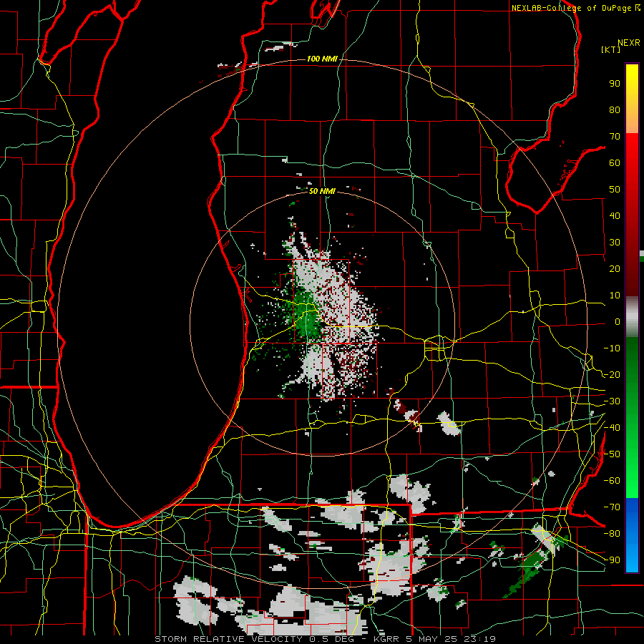Click the -50 scale value
The width and height of the screenshot is (644, 644).
[612, 454]
